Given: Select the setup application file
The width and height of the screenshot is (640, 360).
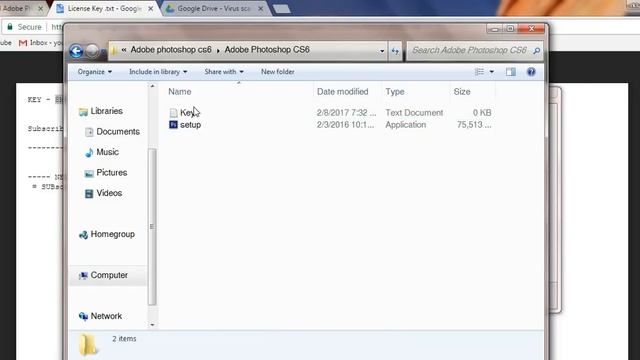Looking at the screenshot, I should coord(190,125).
